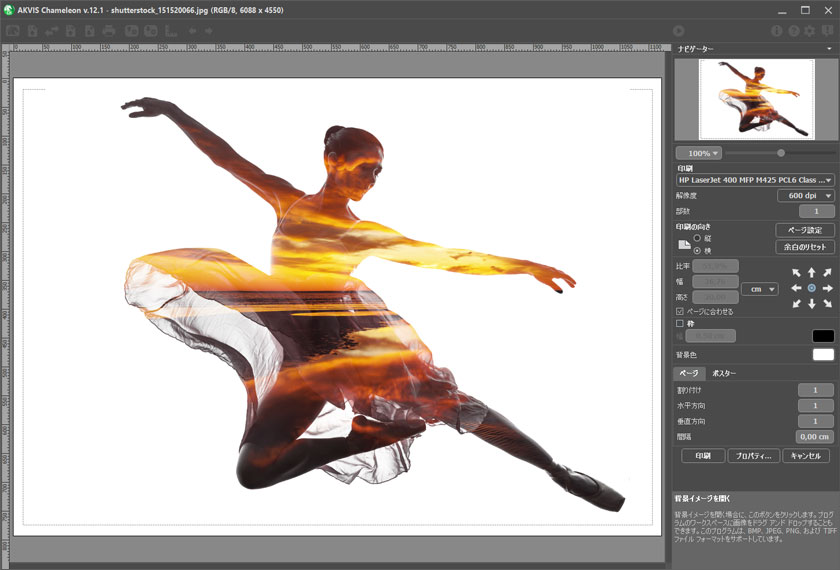Click the 印刷 print button
This screenshot has width=840, height=570.
point(703,456)
